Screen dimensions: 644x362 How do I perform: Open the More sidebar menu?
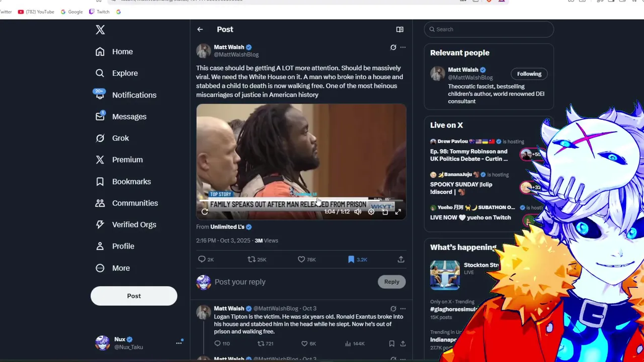[x=113, y=268]
